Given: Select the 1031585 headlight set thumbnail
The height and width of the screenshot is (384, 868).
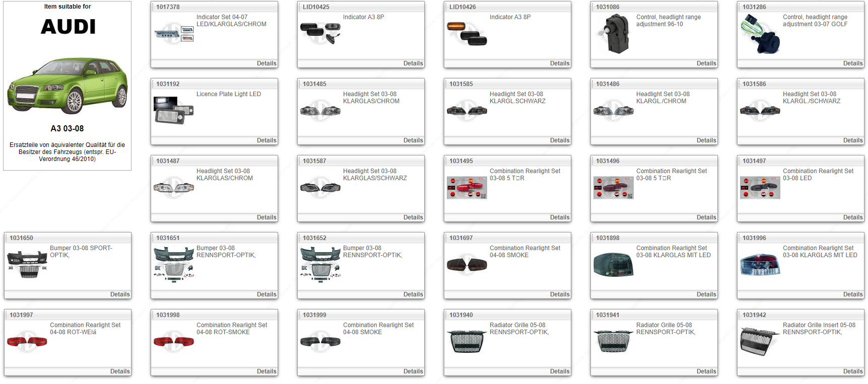Looking at the screenshot, I should [467, 111].
